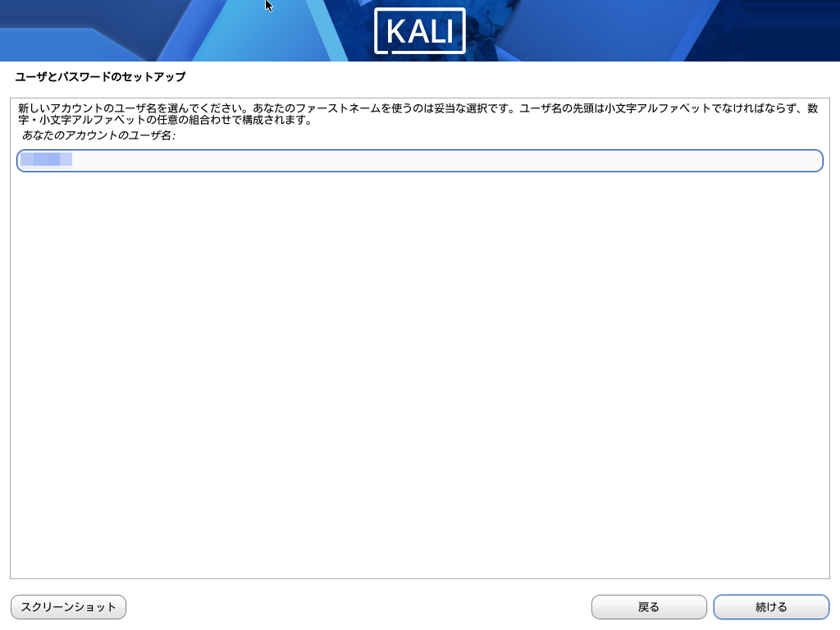
Task: Click the スクリーンショット button
Action: pyautogui.click(x=69, y=607)
